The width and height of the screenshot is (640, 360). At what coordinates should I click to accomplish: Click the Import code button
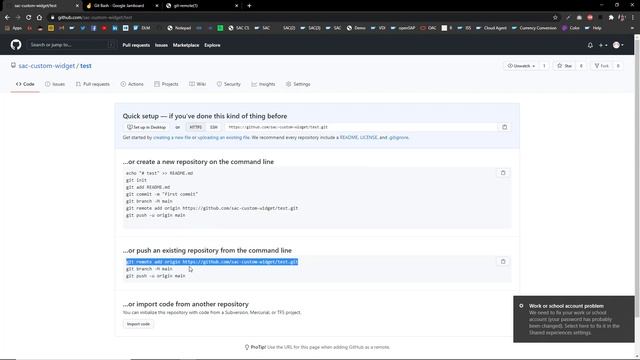(138, 324)
